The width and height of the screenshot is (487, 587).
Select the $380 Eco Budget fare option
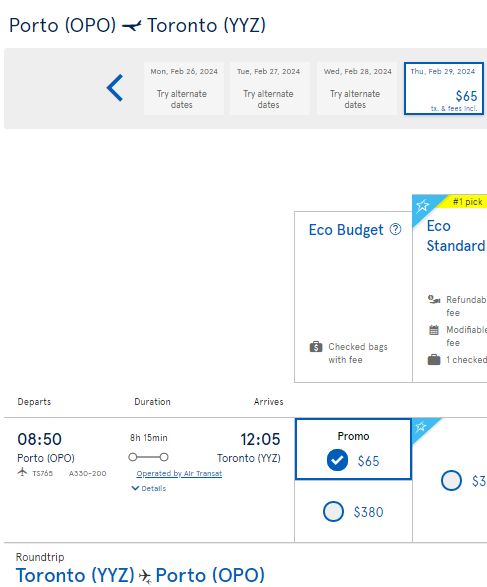[x=333, y=511]
